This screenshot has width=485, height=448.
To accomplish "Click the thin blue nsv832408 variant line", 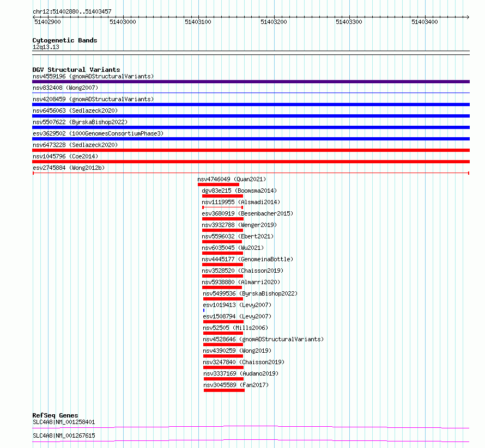I will click(x=251, y=93).
